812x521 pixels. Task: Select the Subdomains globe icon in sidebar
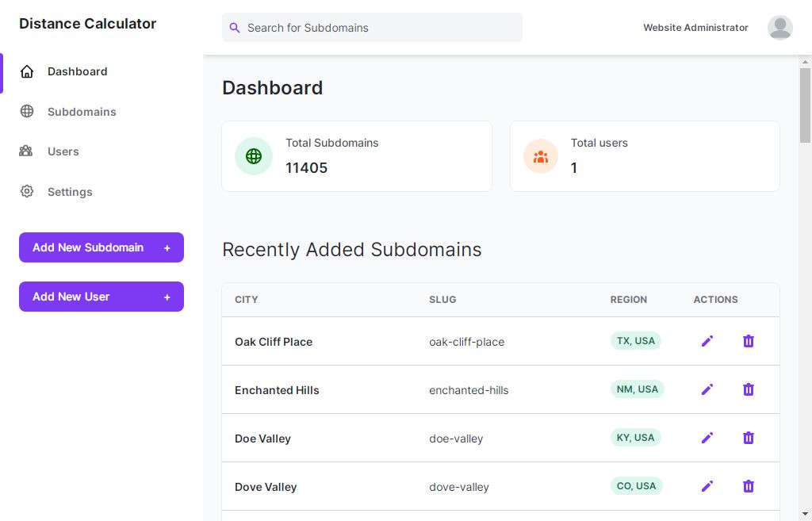pyautogui.click(x=26, y=111)
